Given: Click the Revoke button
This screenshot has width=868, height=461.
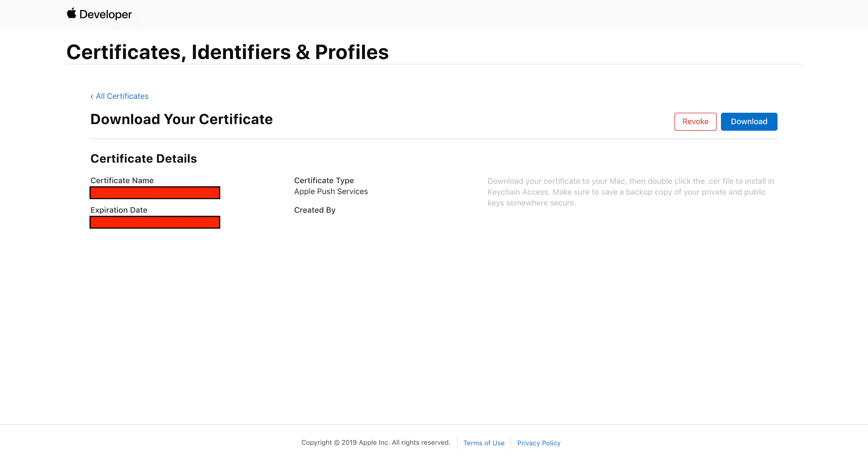Looking at the screenshot, I should pyautogui.click(x=695, y=121).
